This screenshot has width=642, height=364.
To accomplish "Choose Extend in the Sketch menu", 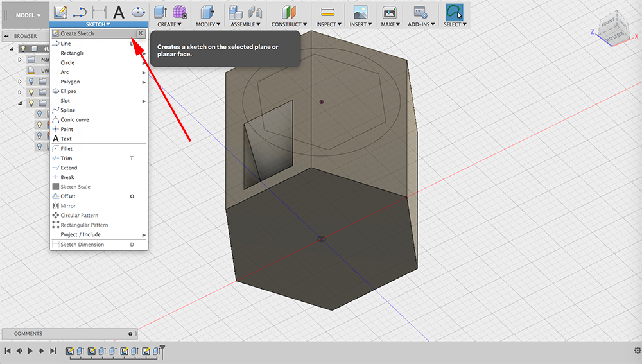I will [x=99, y=168].
